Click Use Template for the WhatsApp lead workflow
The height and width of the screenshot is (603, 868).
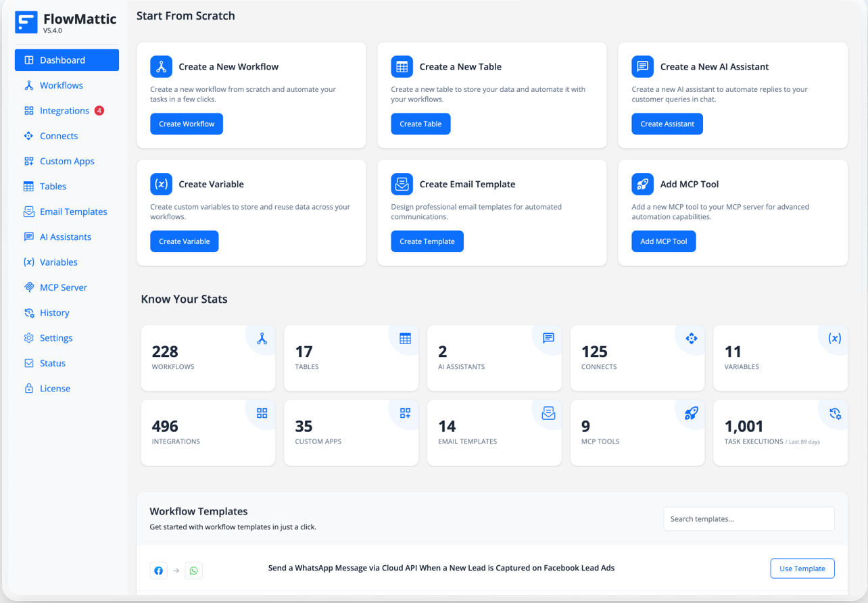(x=802, y=569)
